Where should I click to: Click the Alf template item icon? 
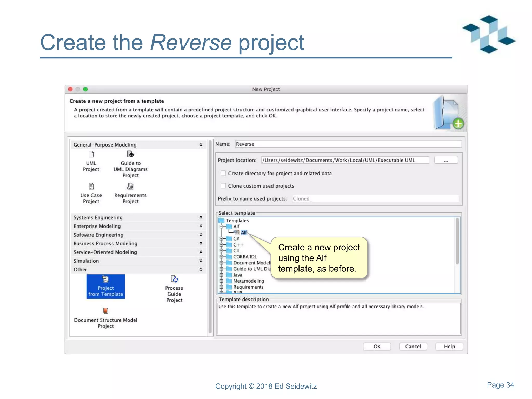(x=237, y=232)
